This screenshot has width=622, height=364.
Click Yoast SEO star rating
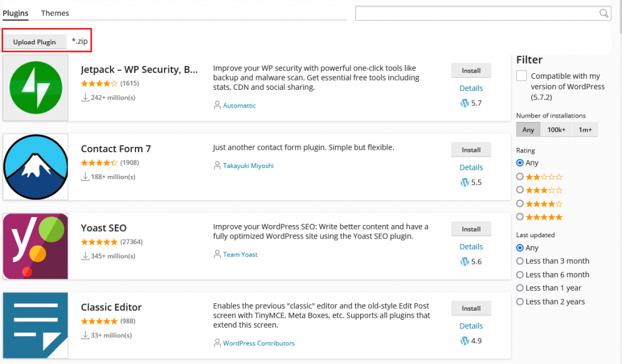pyautogui.click(x=99, y=242)
